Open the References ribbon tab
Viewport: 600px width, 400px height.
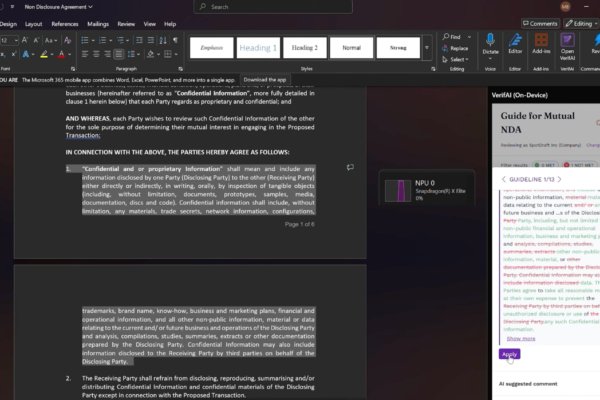[x=65, y=23]
